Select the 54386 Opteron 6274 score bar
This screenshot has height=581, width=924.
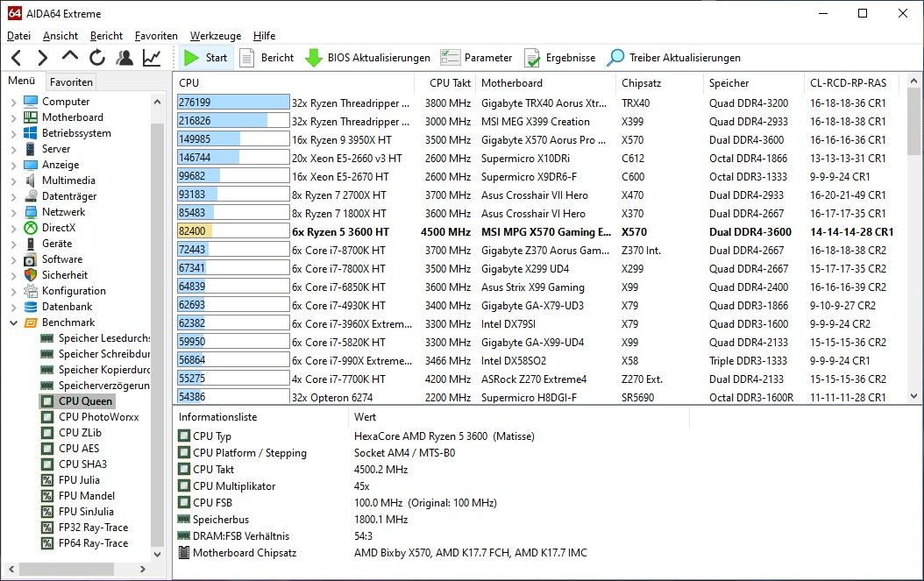[233, 397]
